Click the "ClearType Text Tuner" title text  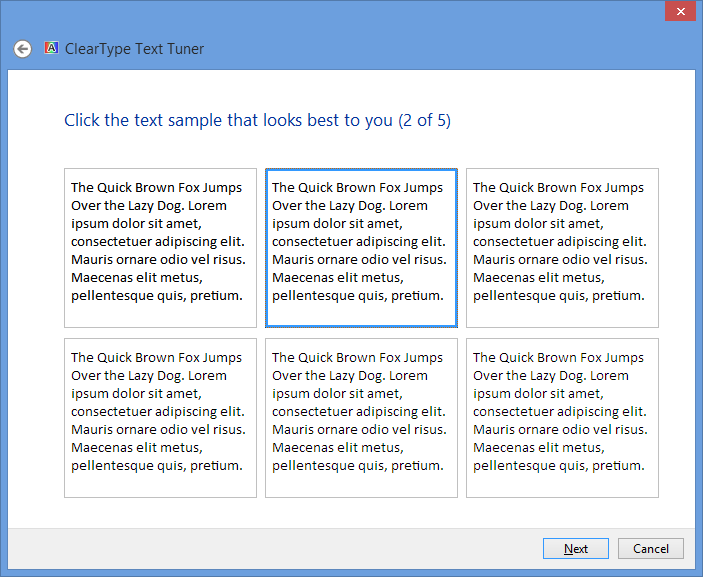(x=134, y=49)
